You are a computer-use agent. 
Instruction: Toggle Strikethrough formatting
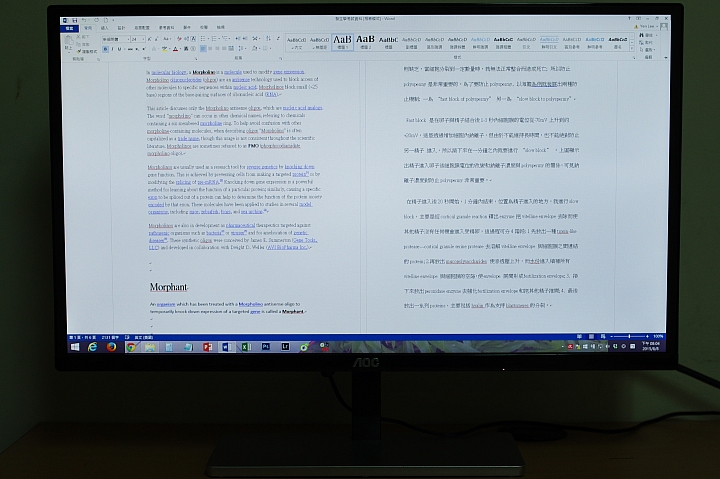coord(130,49)
